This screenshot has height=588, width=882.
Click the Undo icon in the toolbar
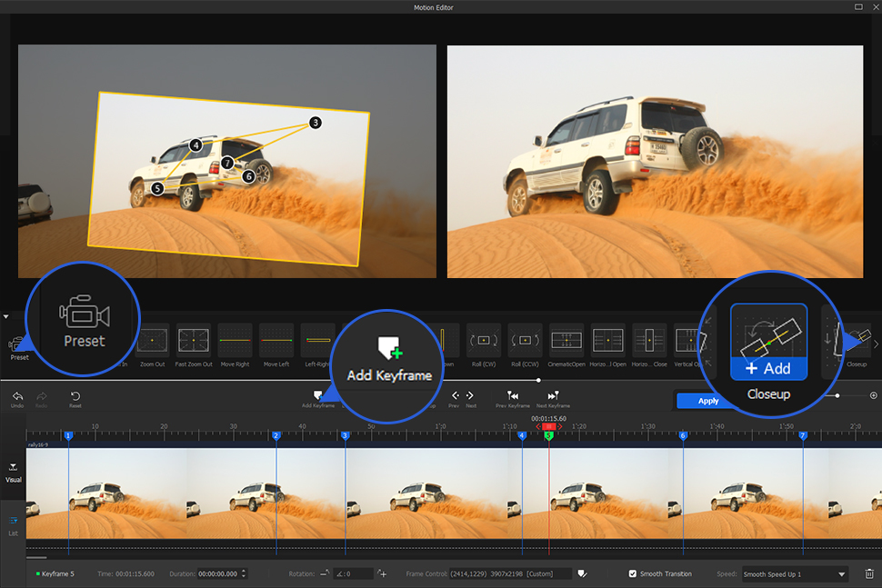click(x=16, y=397)
